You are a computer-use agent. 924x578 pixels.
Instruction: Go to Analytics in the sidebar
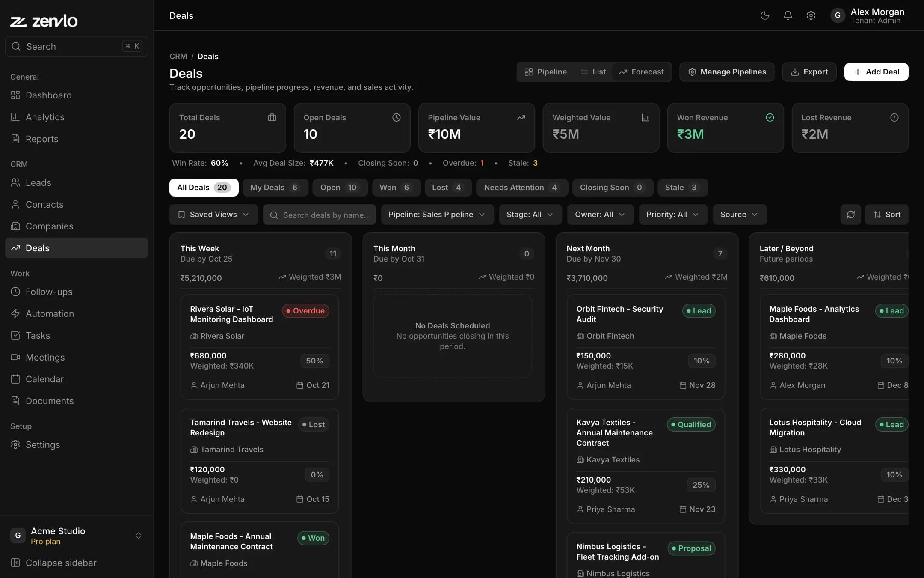(x=77, y=117)
